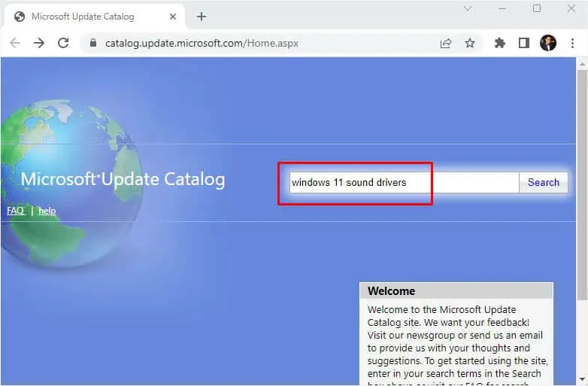Click the scrollbar down arrow

582,379
